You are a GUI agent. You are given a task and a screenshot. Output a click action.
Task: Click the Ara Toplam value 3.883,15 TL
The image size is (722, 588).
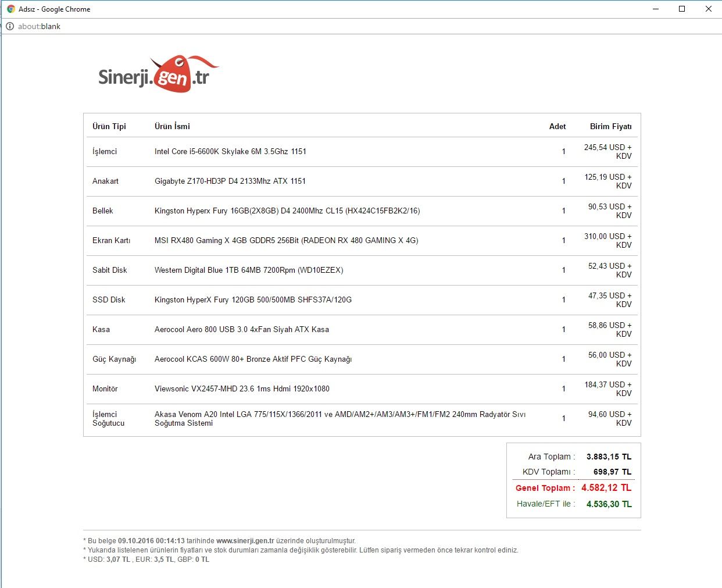point(609,457)
